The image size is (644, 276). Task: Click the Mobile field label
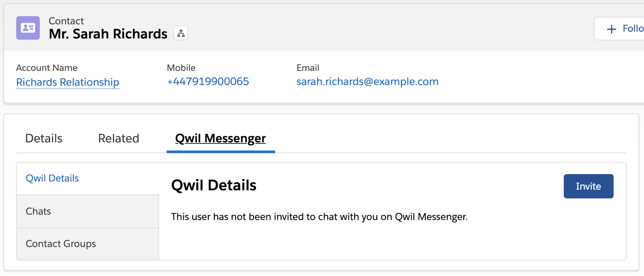coord(181,68)
